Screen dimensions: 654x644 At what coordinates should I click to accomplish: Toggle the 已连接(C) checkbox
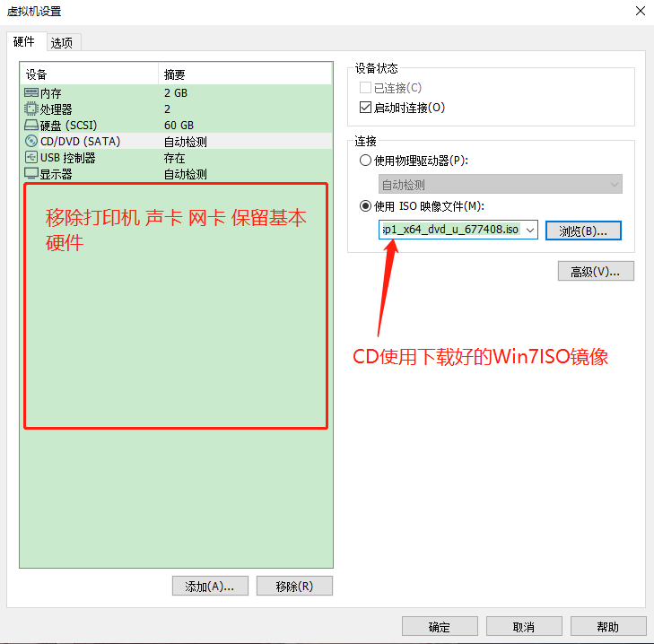coord(365,88)
